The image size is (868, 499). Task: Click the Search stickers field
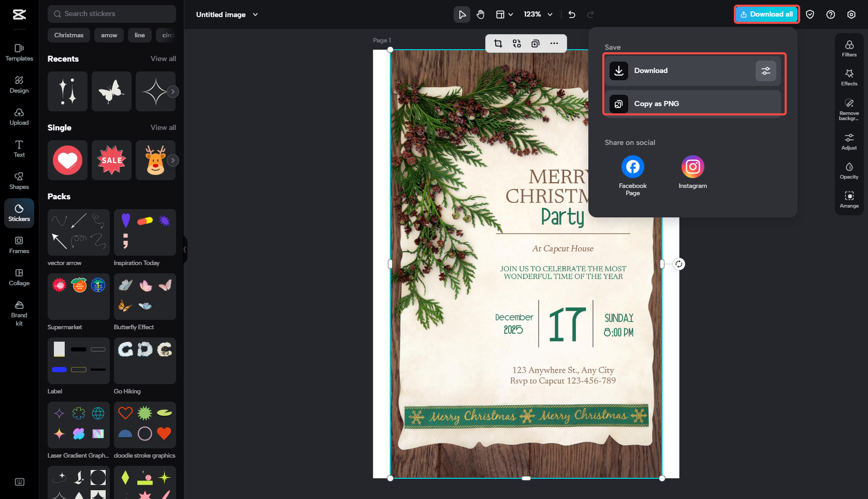tap(111, 13)
